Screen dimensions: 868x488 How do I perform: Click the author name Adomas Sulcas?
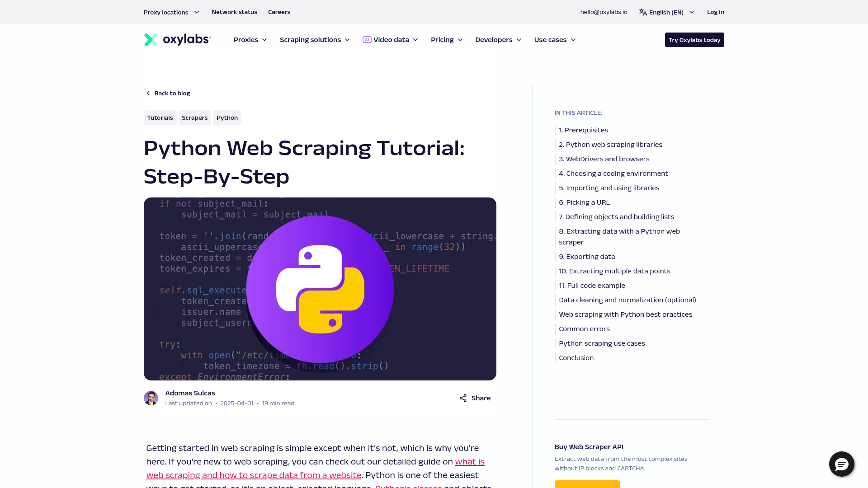(x=190, y=393)
